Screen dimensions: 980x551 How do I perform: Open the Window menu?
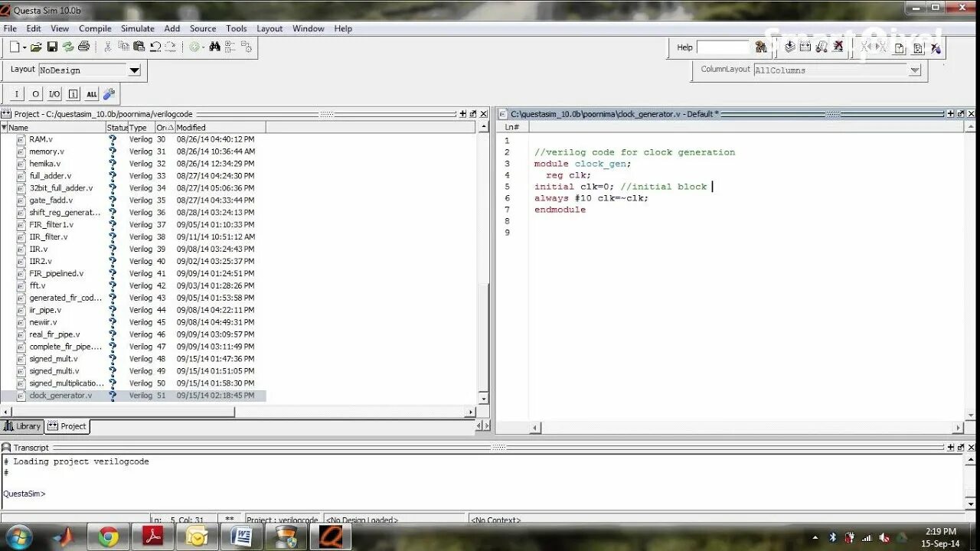pyautogui.click(x=309, y=28)
